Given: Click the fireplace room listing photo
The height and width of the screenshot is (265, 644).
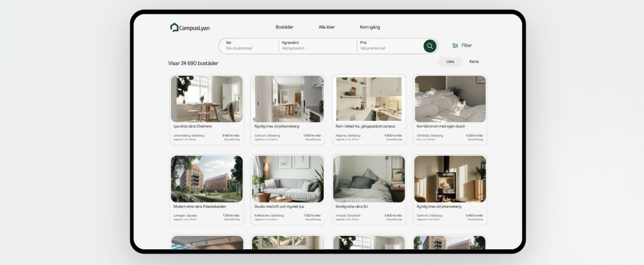Looking at the screenshot, I should point(450,179).
